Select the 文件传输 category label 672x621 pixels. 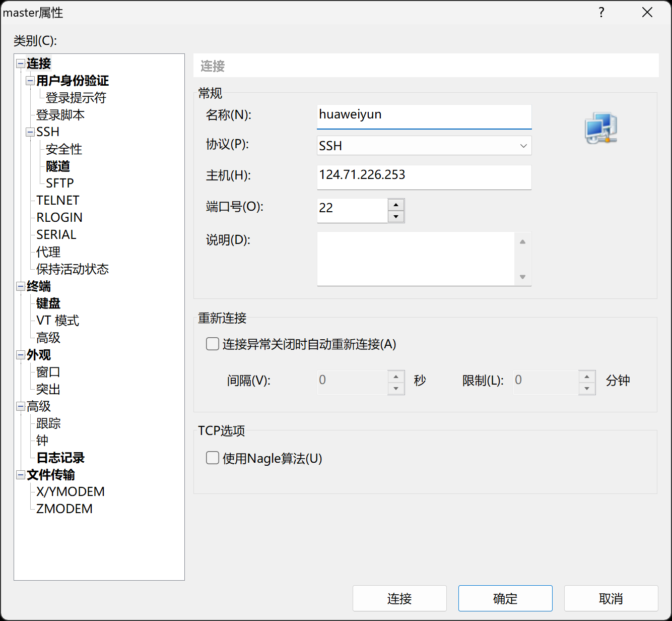pos(51,475)
